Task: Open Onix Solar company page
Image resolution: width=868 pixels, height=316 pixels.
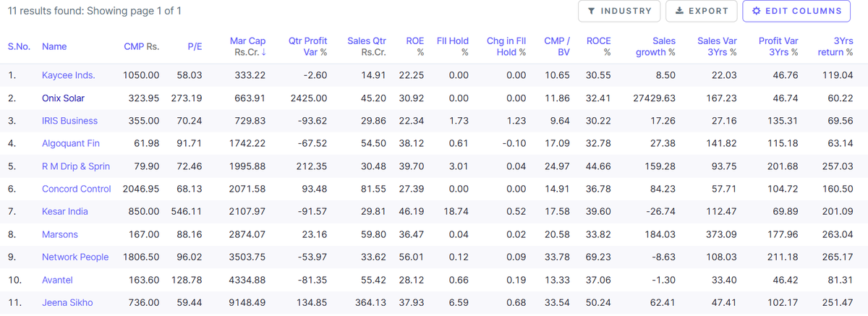Action: pos(65,98)
